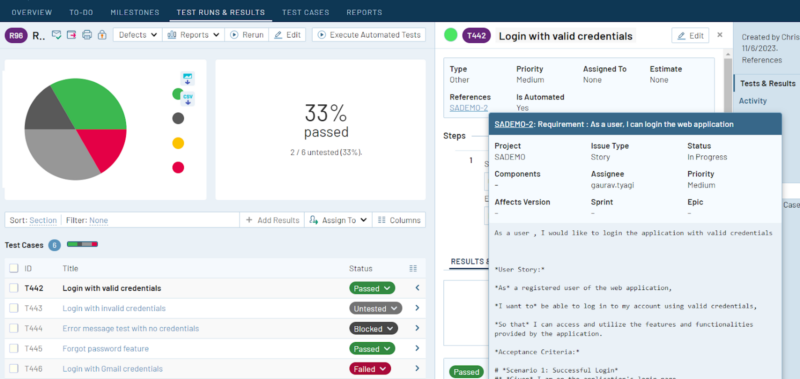Click the Rerun button
Viewport: 800px width, 379px height.
pyautogui.click(x=247, y=35)
